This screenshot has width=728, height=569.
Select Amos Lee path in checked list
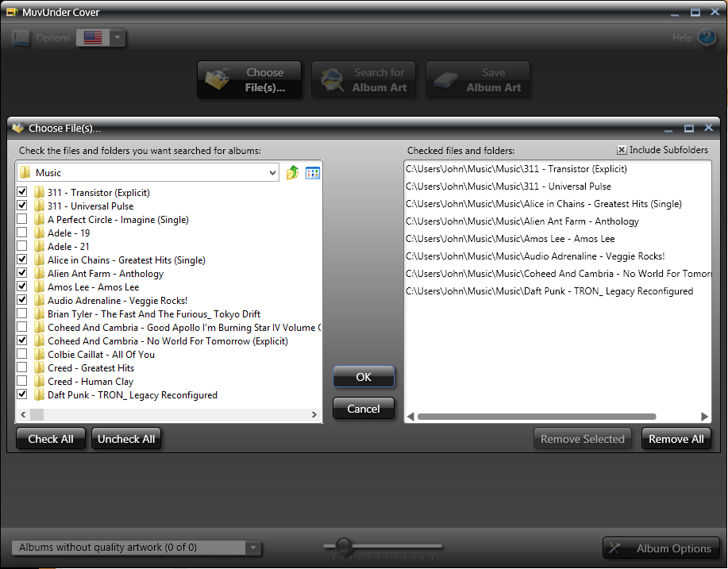pyautogui.click(x=510, y=239)
